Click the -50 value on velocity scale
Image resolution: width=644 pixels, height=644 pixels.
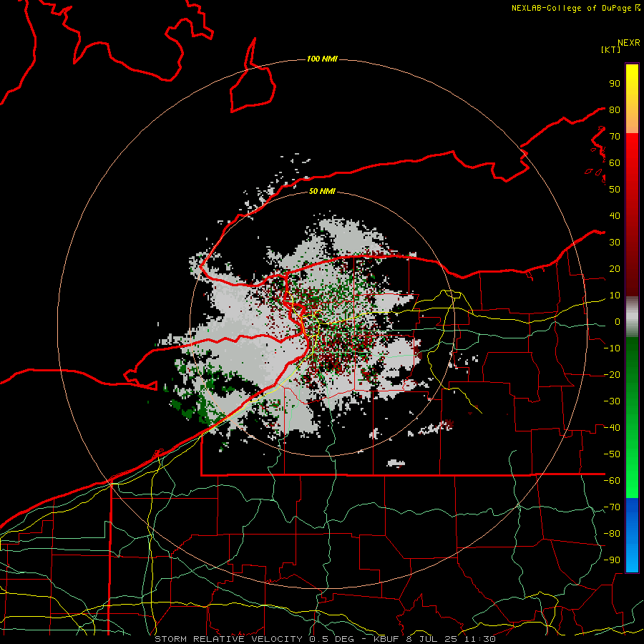pos(612,454)
